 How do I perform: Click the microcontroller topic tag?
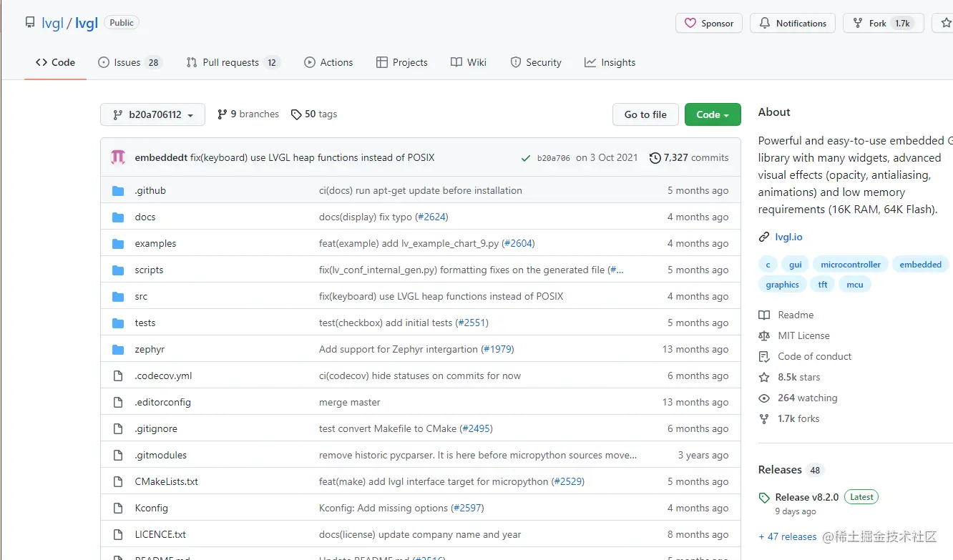[851, 265]
